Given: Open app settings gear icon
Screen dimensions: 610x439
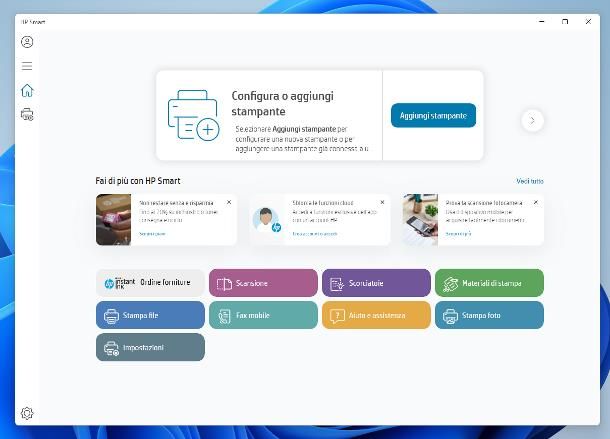Looking at the screenshot, I should click(27, 413).
